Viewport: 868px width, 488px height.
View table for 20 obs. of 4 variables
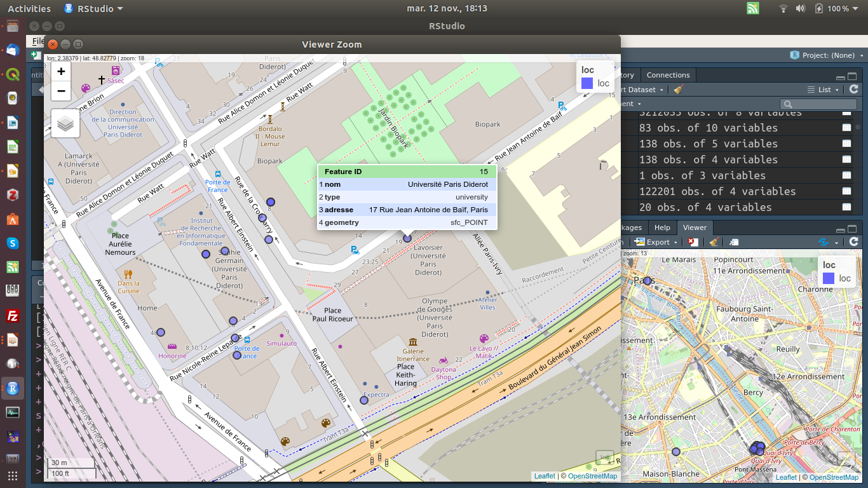(x=846, y=207)
